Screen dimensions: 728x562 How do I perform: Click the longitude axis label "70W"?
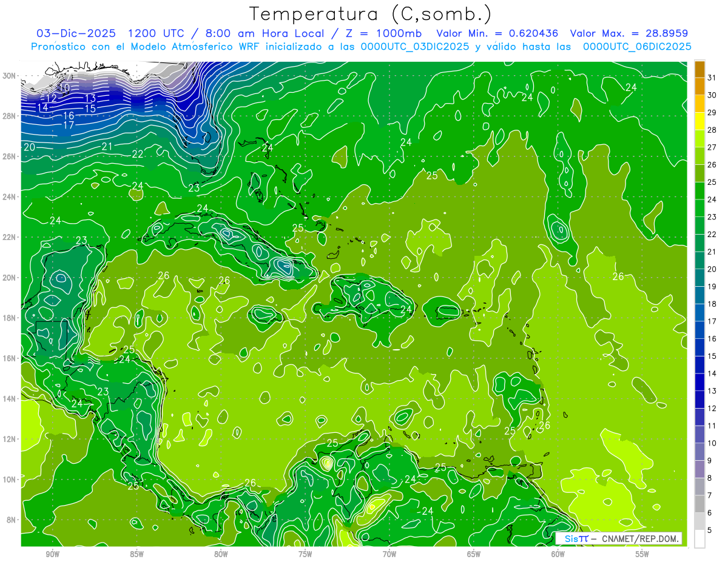tap(389, 554)
